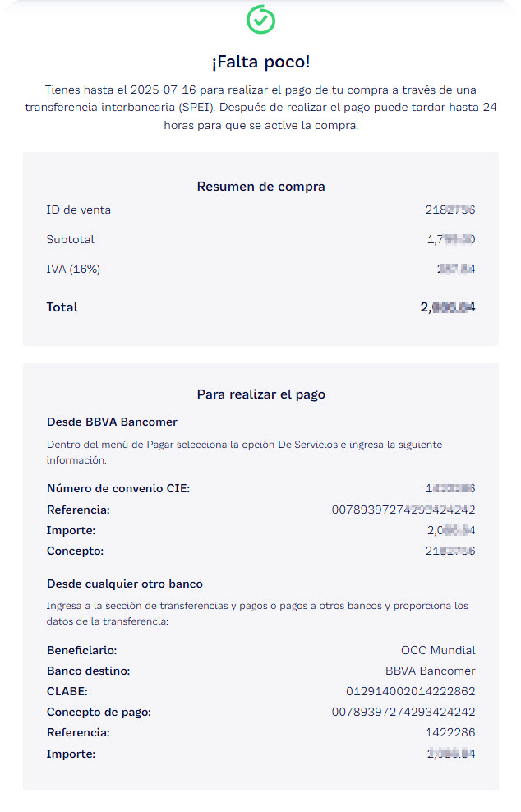Select the bold Total amount
521x812 pixels.
(448, 307)
